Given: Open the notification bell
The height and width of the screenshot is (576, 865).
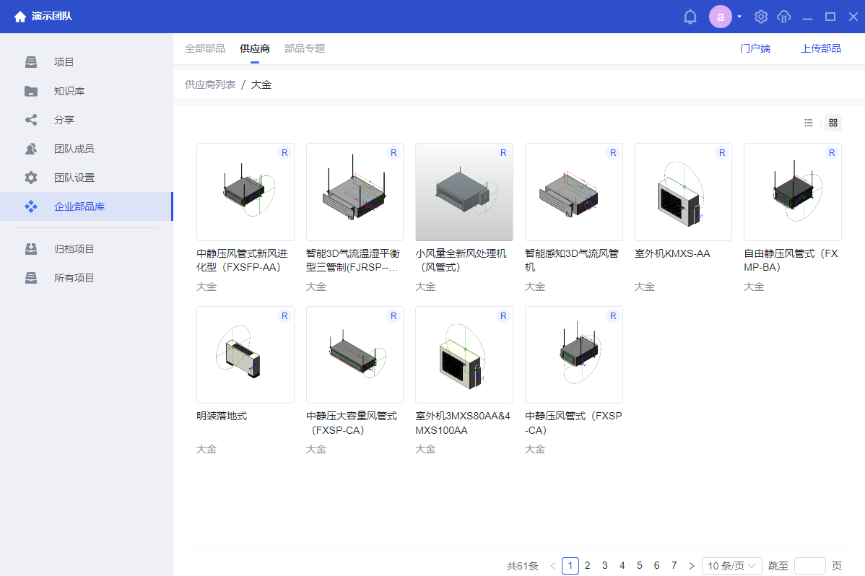Looking at the screenshot, I should (x=690, y=17).
